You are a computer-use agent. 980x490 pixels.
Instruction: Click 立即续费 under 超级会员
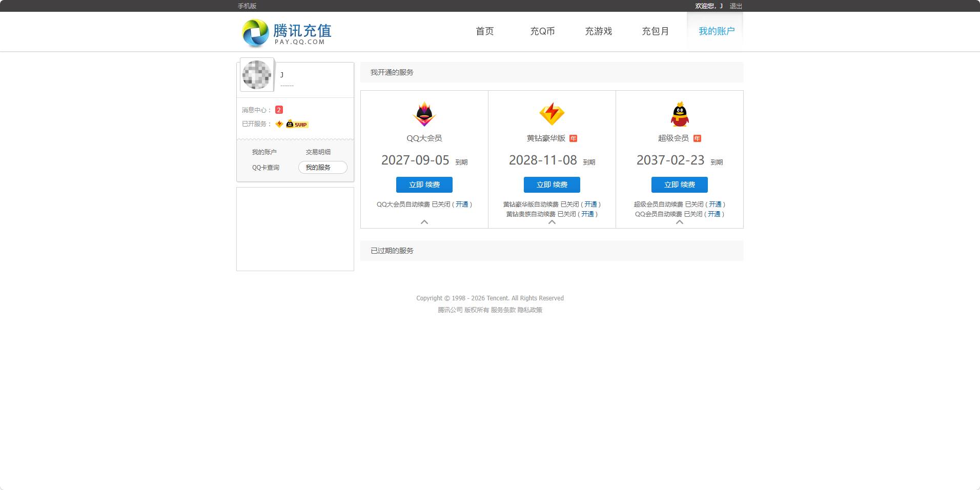point(680,185)
